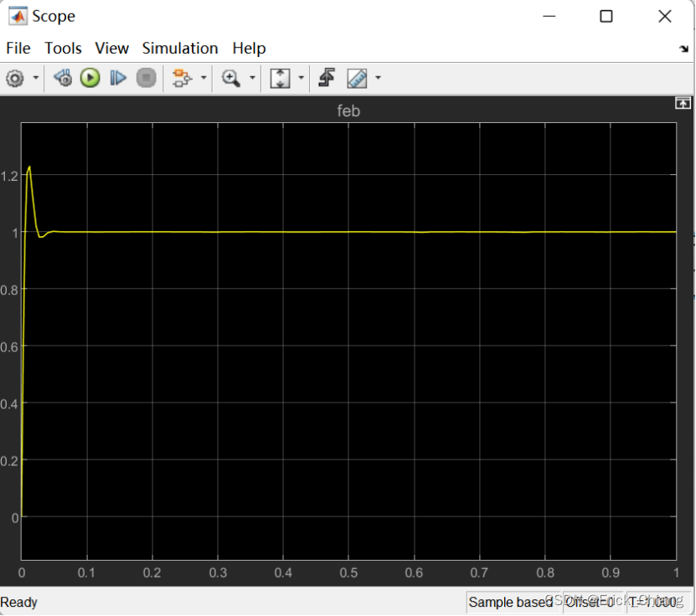Open the Cursor Measurements ruler icon

point(358,79)
